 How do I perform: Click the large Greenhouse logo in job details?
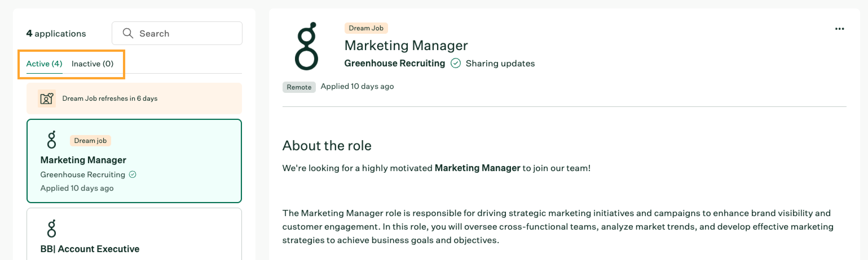[306, 46]
